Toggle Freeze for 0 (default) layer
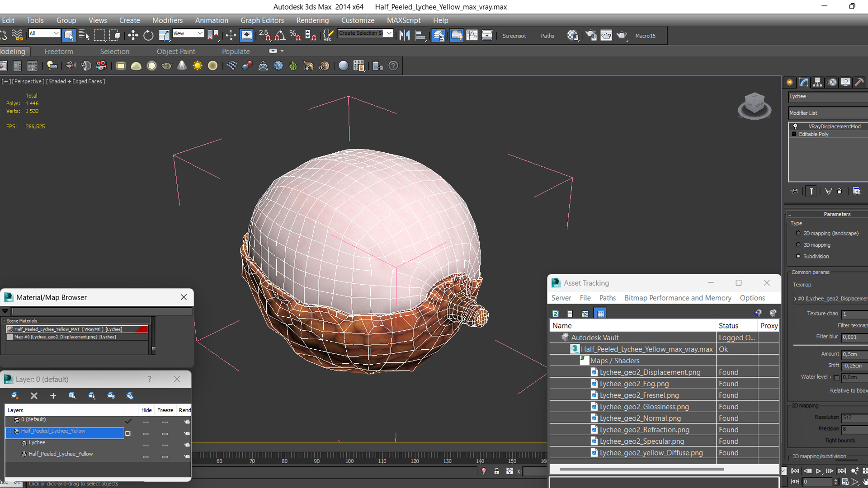This screenshot has height=488, width=868. [x=165, y=422]
